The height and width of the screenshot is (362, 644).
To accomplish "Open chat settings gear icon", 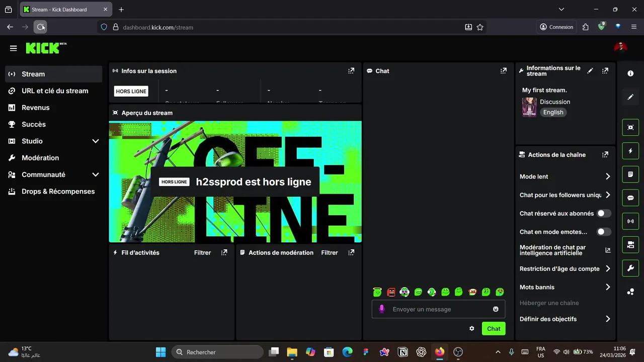I will (472, 328).
